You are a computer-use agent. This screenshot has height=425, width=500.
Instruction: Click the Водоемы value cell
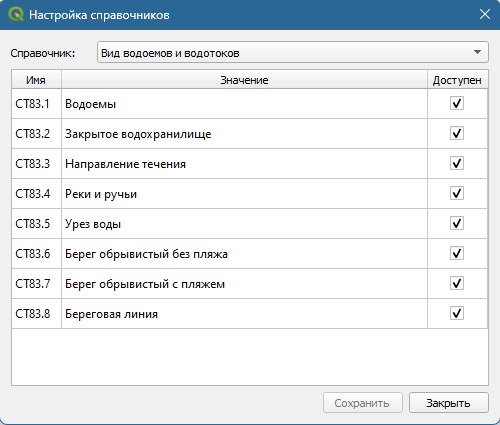[244, 104]
